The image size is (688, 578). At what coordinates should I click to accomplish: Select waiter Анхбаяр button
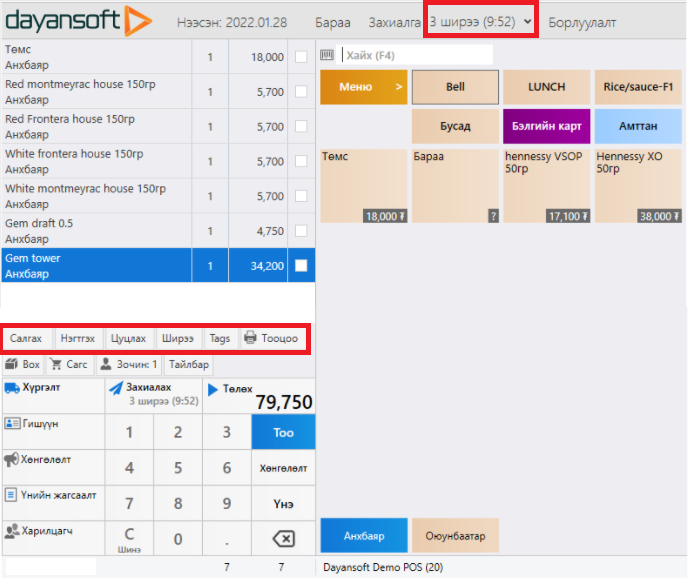tap(364, 535)
